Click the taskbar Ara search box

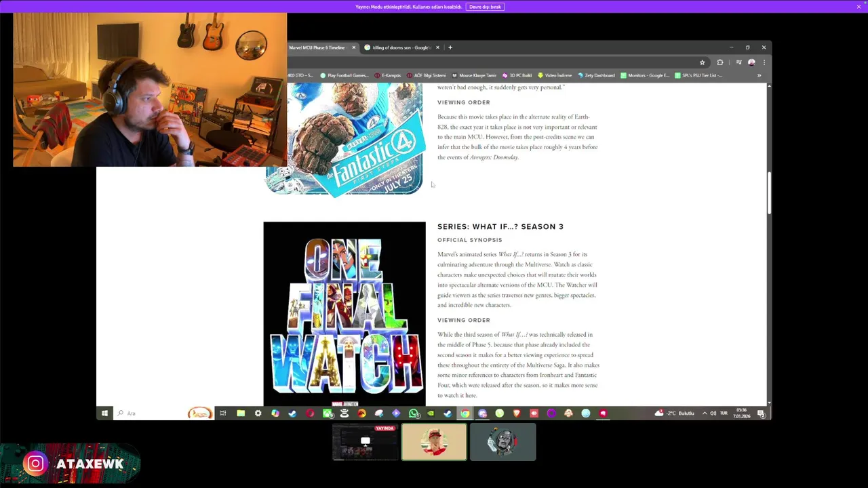(x=163, y=413)
